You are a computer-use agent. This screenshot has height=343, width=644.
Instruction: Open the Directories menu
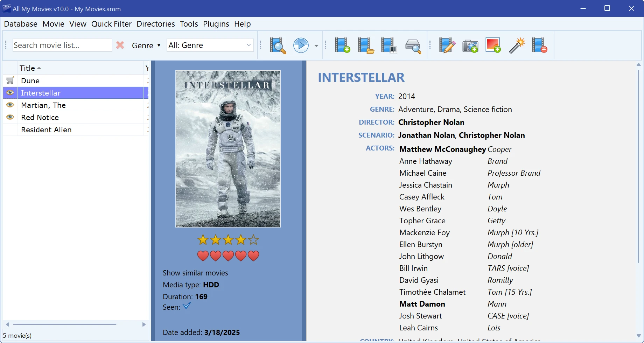156,24
